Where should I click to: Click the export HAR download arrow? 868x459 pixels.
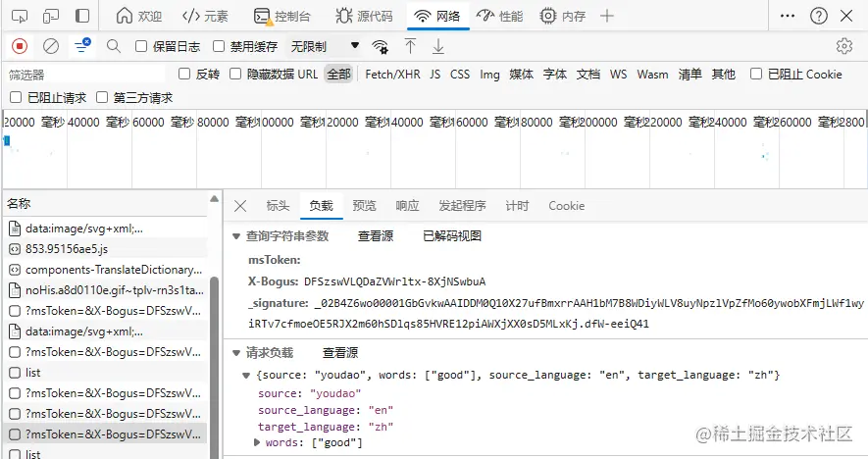pos(437,46)
